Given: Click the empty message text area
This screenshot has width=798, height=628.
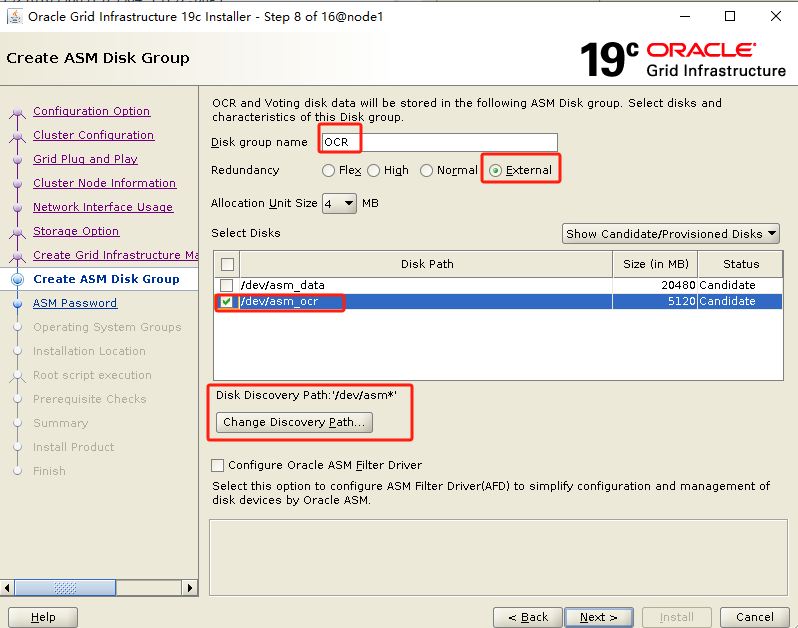Looking at the screenshot, I should 498,557.
